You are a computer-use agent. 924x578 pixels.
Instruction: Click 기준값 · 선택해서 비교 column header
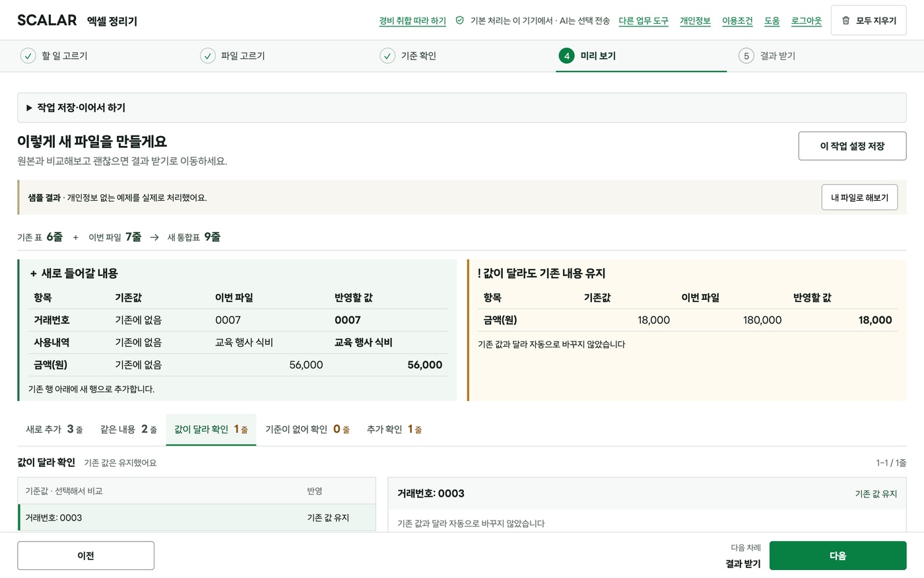(x=64, y=491)
